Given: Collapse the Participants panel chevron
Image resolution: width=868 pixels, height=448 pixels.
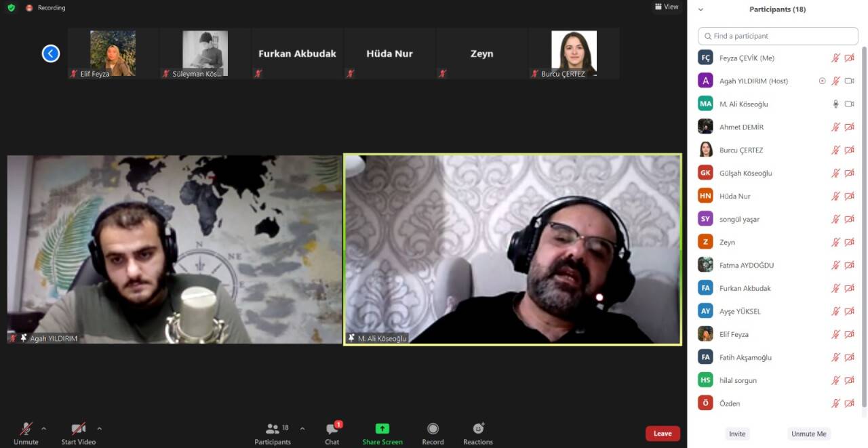Looking at the screenshot, I should [x=701, y=9].
